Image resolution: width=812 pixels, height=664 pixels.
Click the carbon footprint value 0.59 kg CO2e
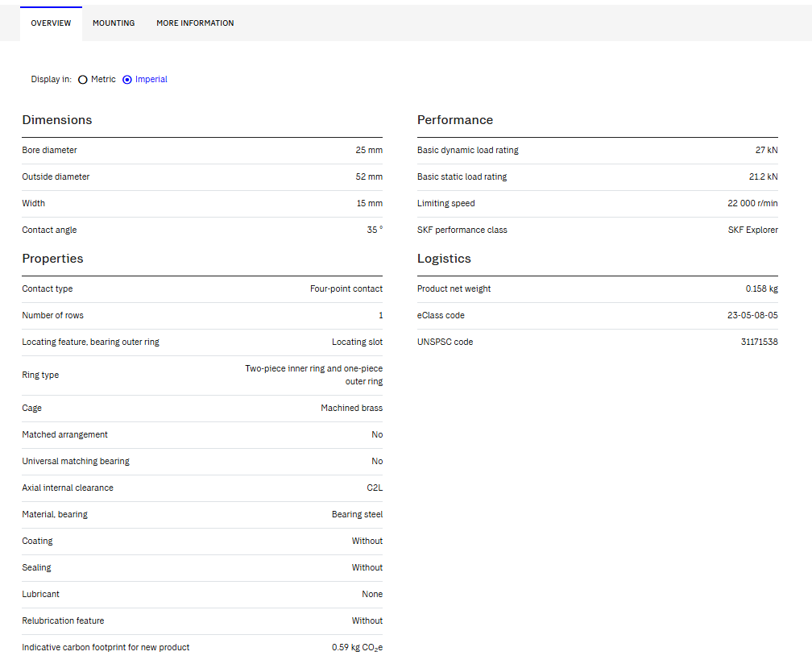point(358,647)
